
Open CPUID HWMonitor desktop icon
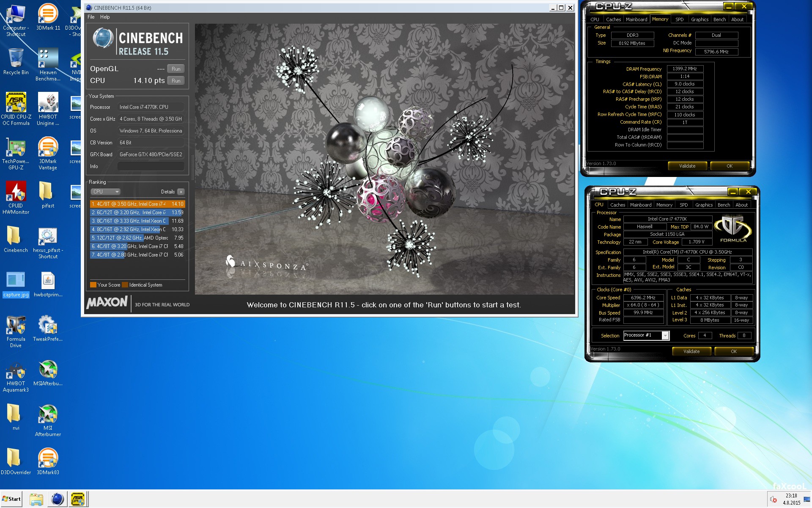click(x=16, y=198)
